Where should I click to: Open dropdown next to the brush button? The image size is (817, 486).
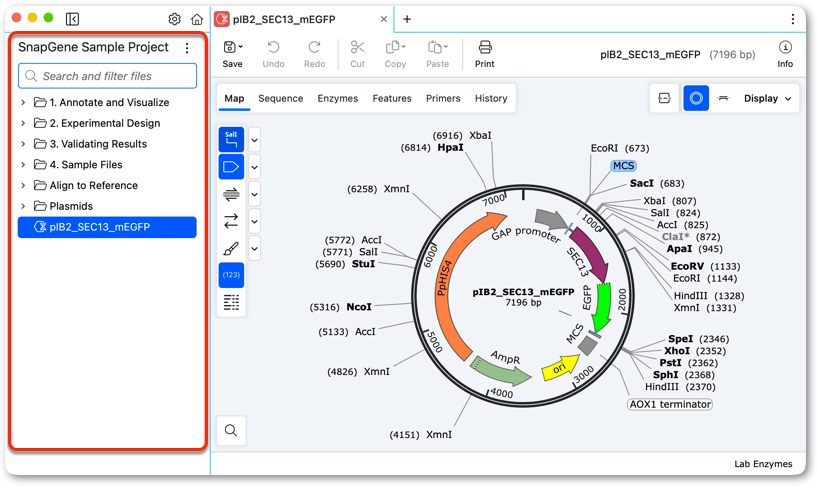click(x=254, y=248)
